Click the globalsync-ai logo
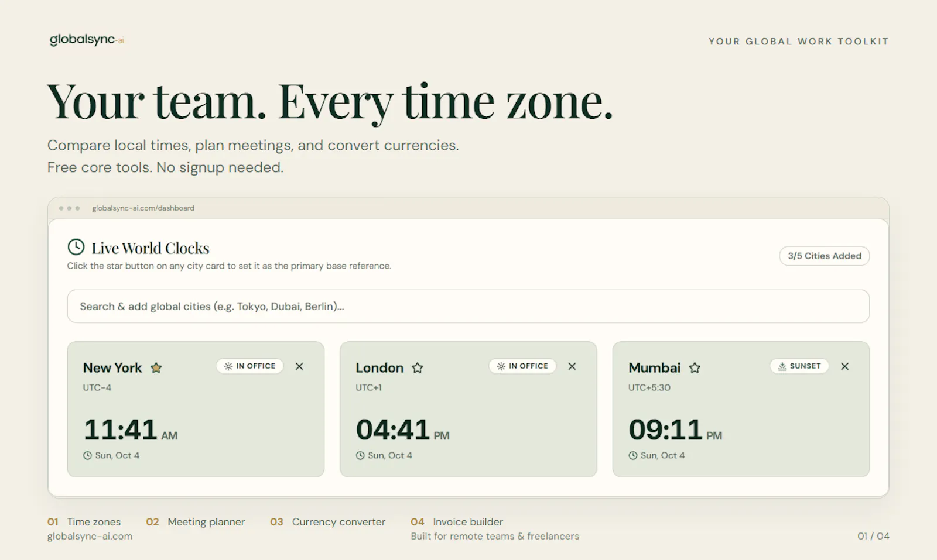This screenshot has width=937, height=560. (87, 40)
